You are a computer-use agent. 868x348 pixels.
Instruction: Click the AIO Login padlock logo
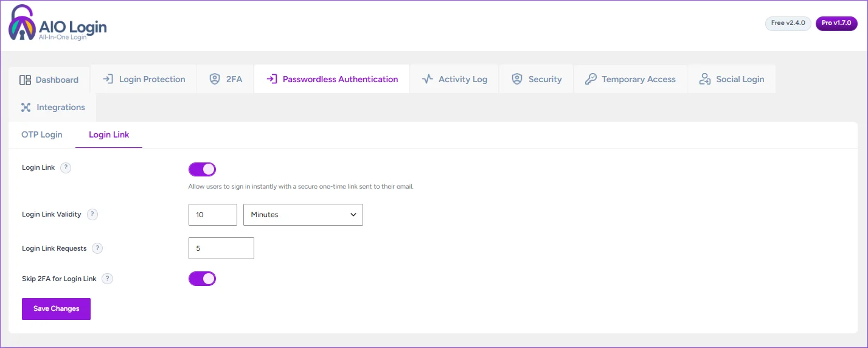tap(22, 23)
